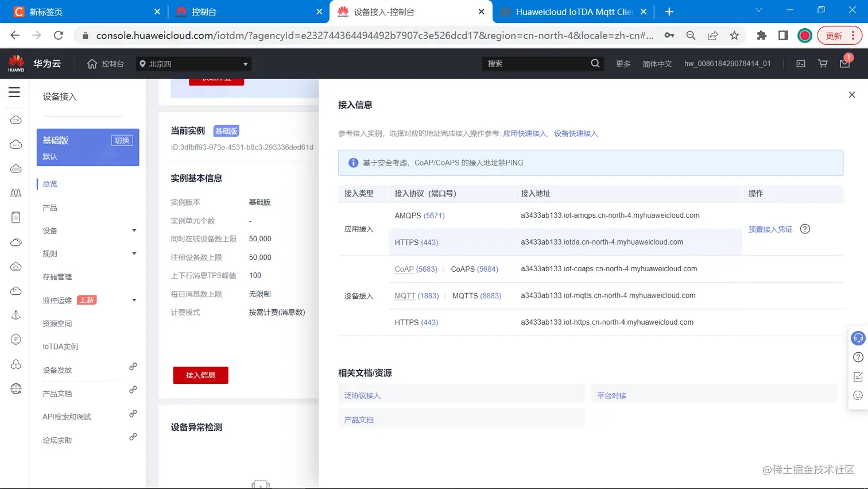Viewport: 868px width, 489px height.
Task: Open the 更多 menu in the top bar
Action: click(x=623, y=64)
